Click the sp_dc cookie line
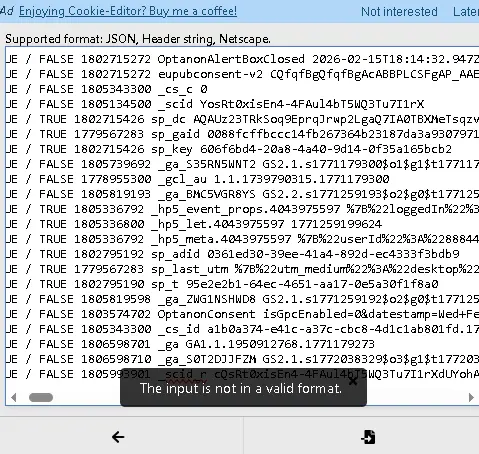This screenshot has width=479, height=454. [242, 119]
